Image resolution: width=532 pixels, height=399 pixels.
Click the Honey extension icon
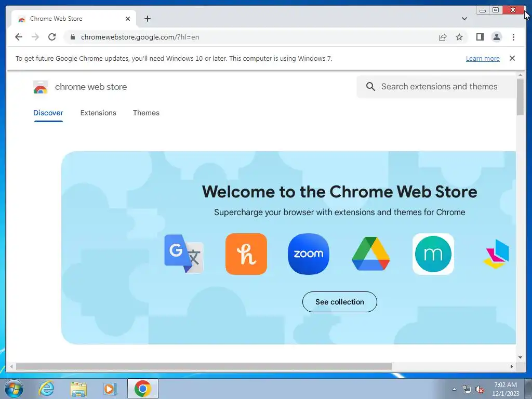246,254
